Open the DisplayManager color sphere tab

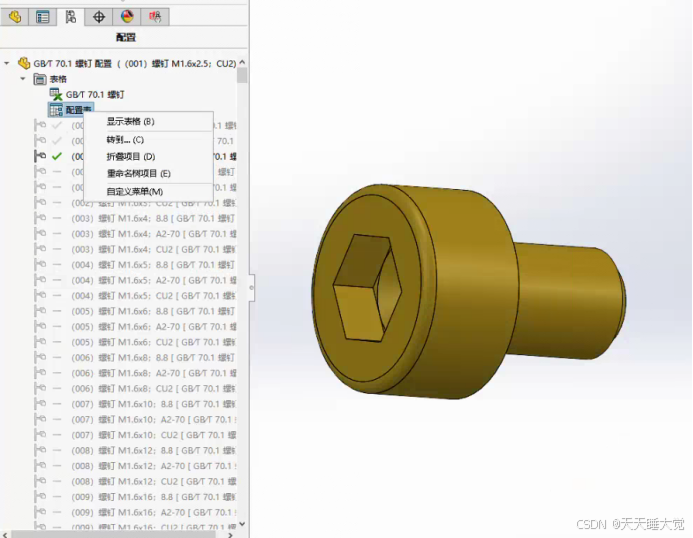pyautogui.click(x=127, y=17)
